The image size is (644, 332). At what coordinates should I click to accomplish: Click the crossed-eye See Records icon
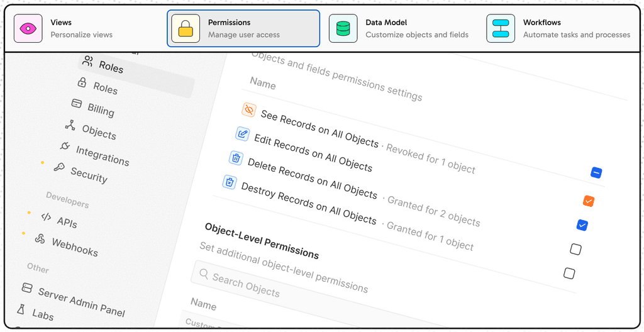click(x=248, y=109)
